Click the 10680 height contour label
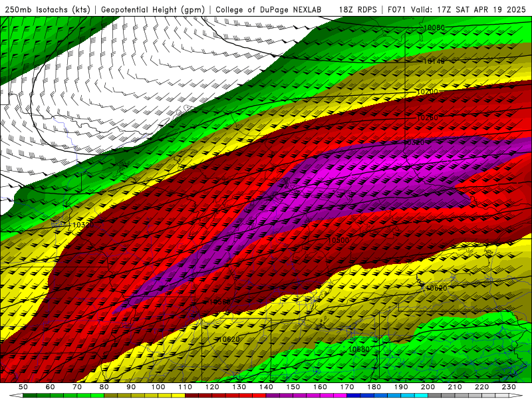 point(359,349)
